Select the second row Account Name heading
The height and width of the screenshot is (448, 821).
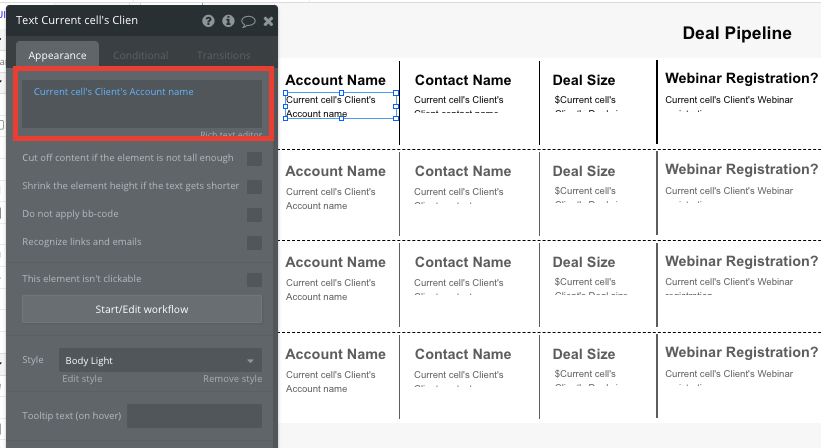click(x=335, y=171)
